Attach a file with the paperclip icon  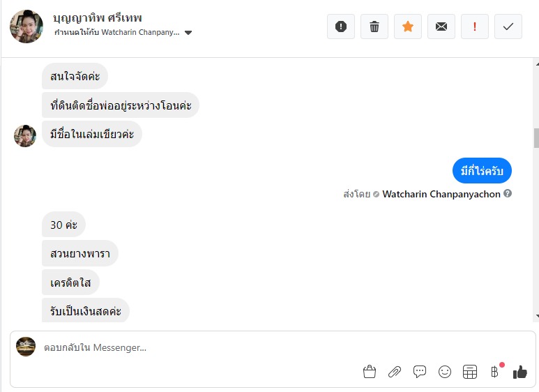395,372
